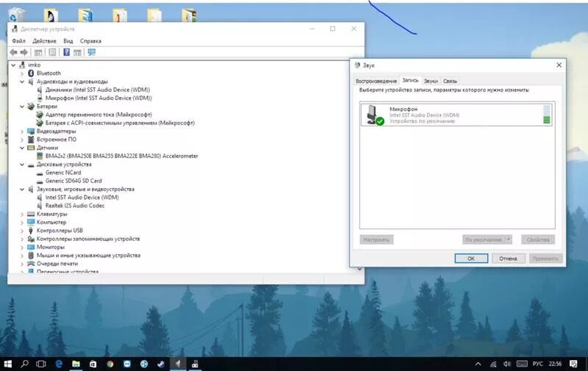Screen dimensions: 588x371
Task: Collapse the Батареи category
Action: [x=22, y=107]
